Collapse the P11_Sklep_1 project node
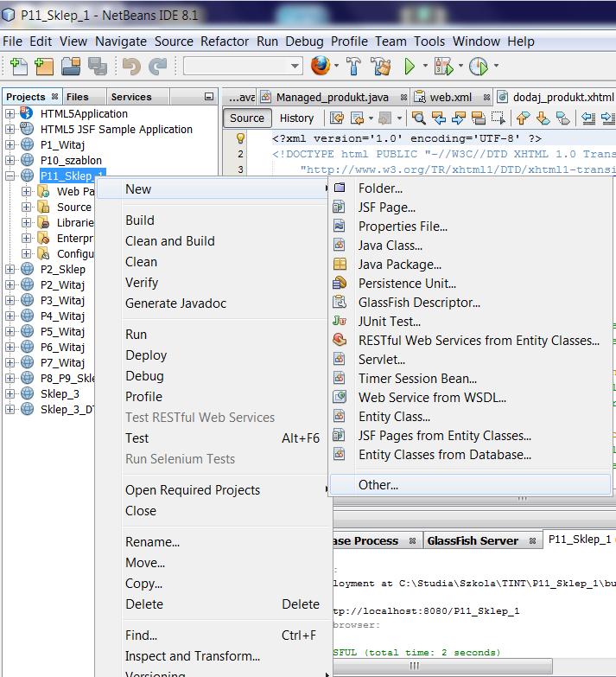 pos(10,176)
